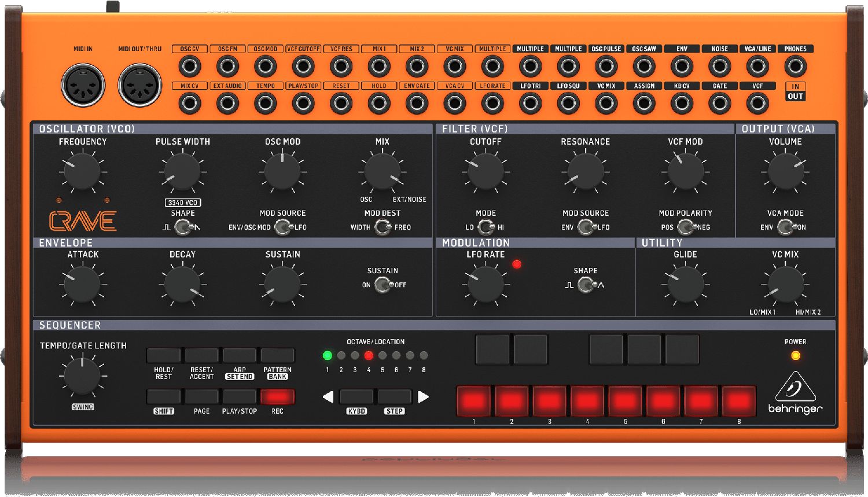This screenshot has height=497, width=868.
Task: Click the ASSIGN output jack
Action: [644, 104]
